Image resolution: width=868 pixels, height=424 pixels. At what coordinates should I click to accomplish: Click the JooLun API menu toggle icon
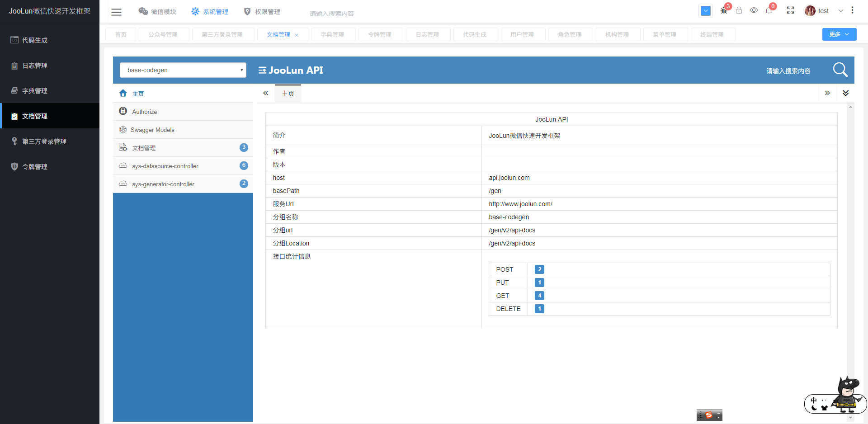pyautogui.click(x=262, y=70)
